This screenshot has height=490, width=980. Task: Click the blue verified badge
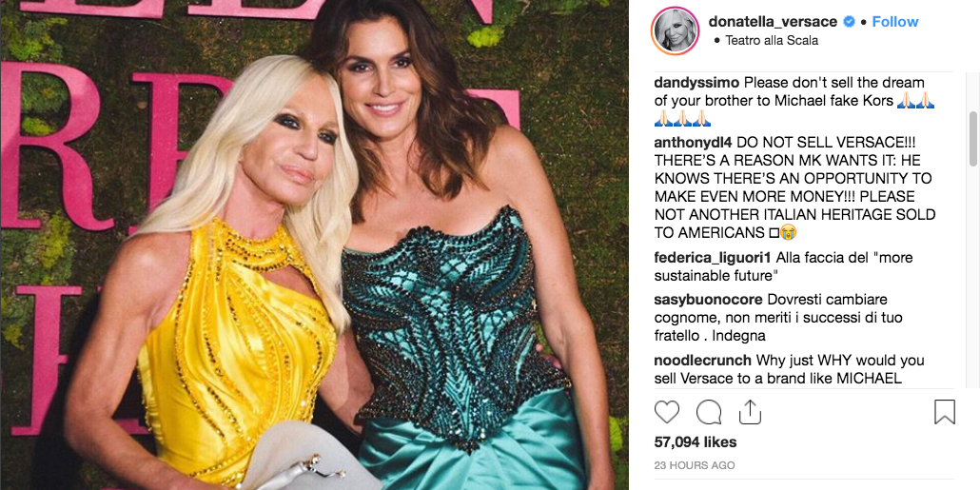pyautogui.click(x=849, y=22)
